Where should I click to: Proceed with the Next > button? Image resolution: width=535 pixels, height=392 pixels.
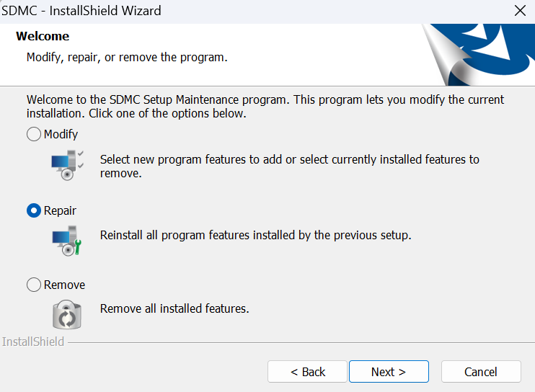[389, 372]
